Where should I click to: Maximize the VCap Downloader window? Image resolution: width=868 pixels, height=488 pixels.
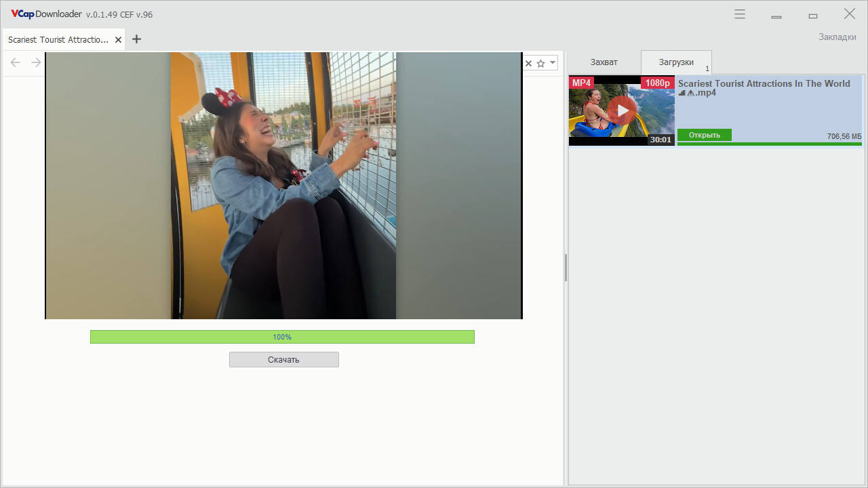pos(813,15)
